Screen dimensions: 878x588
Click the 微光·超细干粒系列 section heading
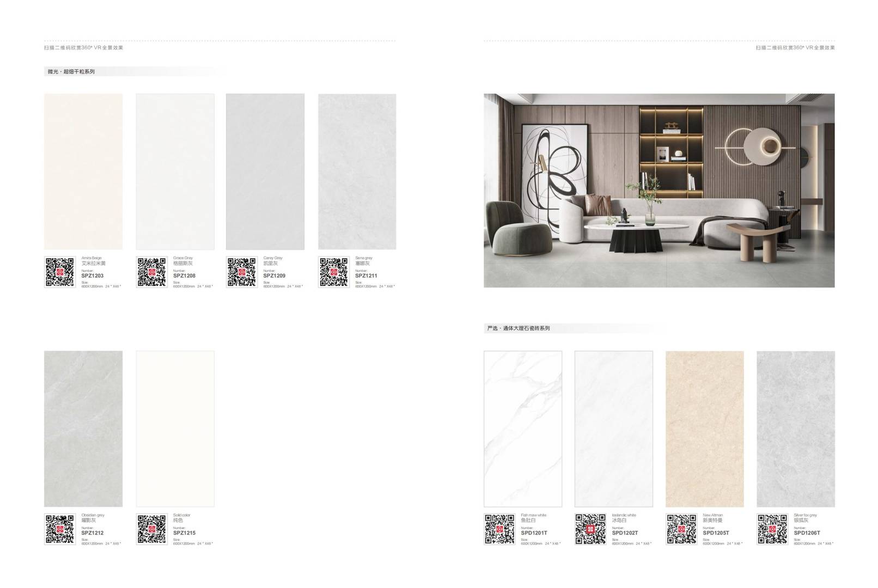coord(71,71)
